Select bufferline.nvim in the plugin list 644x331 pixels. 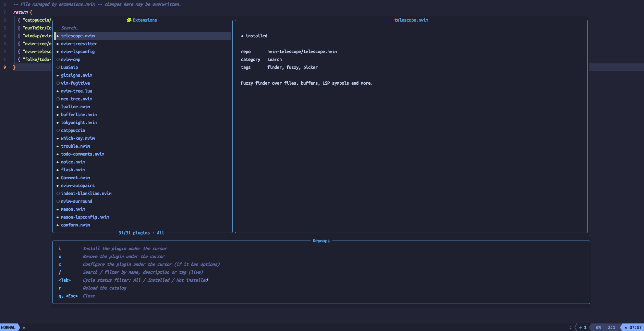(143, 115)
